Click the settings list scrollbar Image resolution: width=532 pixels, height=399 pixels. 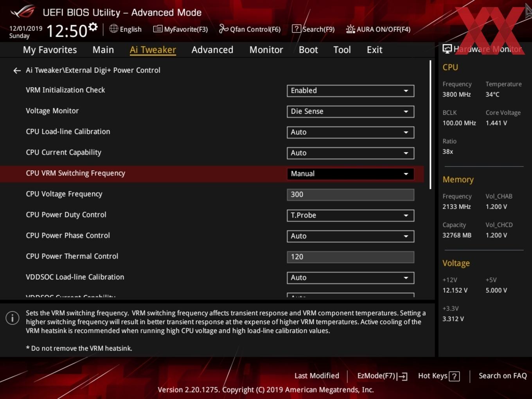coord(431,124)
